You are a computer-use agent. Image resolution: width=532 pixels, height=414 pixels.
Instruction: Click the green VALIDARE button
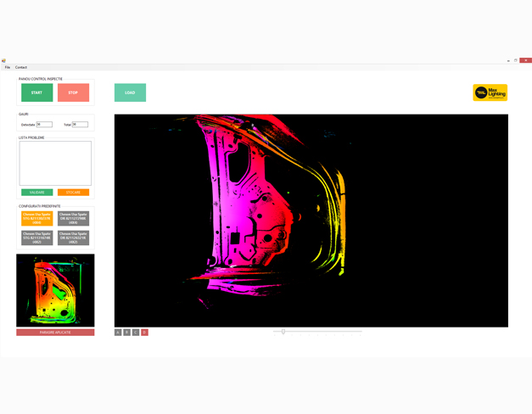click(36, 193)
